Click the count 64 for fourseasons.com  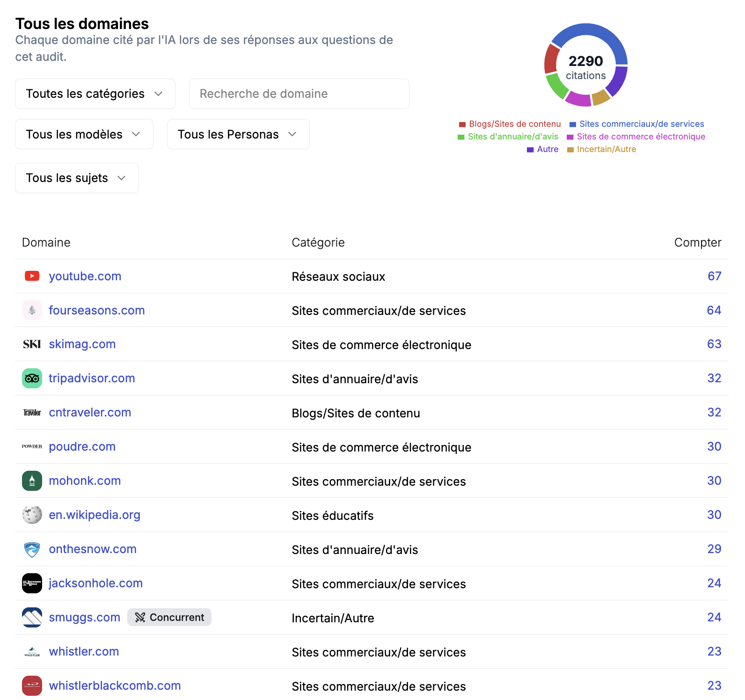pyautogui.click(x=714, y=310)
